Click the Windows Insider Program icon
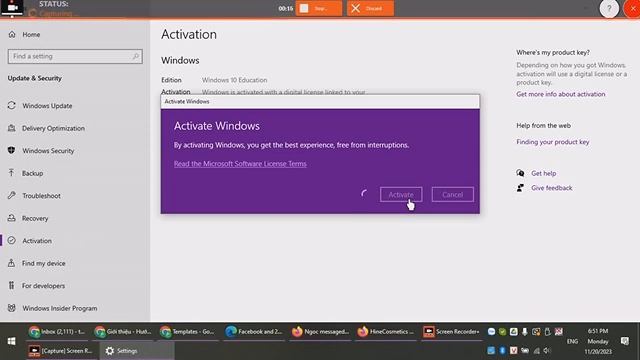Screen dimensions: 640x360 click(11, 308)
